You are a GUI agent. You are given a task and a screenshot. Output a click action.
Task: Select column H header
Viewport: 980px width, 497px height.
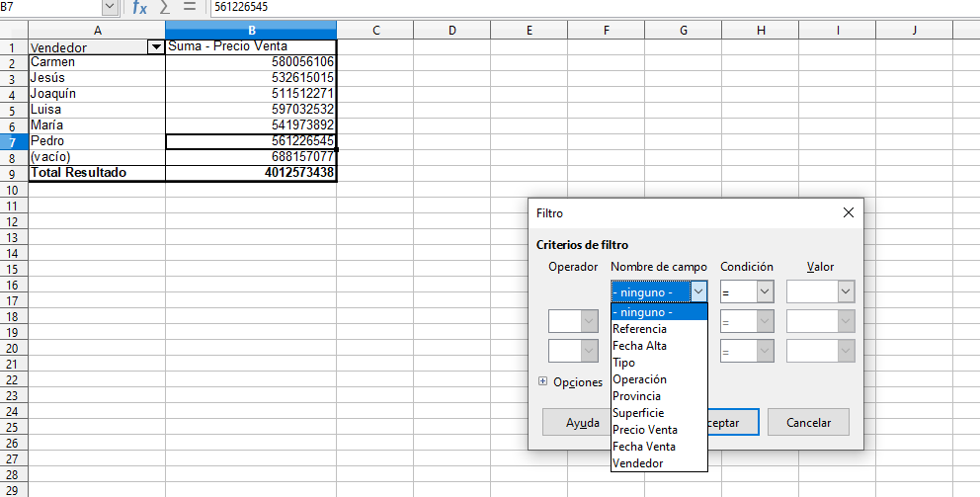(761, 30)
